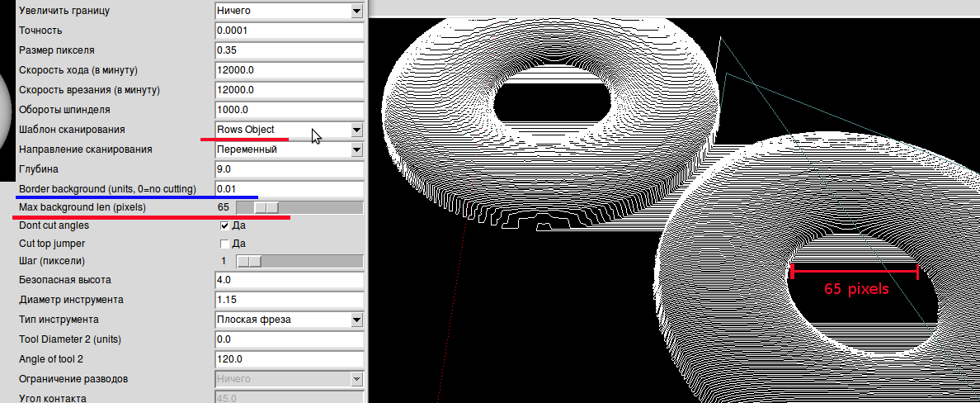The width and height of the screenshot is (980, 403).
Task: Click the label 'Ограничение разводов'
Action: click(x=73, y=379)
